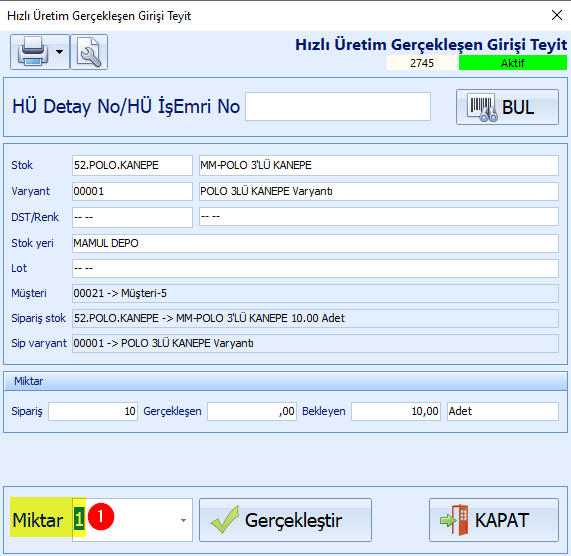Click the Miktar section header

pyautogui.click(x=286, y=381)
